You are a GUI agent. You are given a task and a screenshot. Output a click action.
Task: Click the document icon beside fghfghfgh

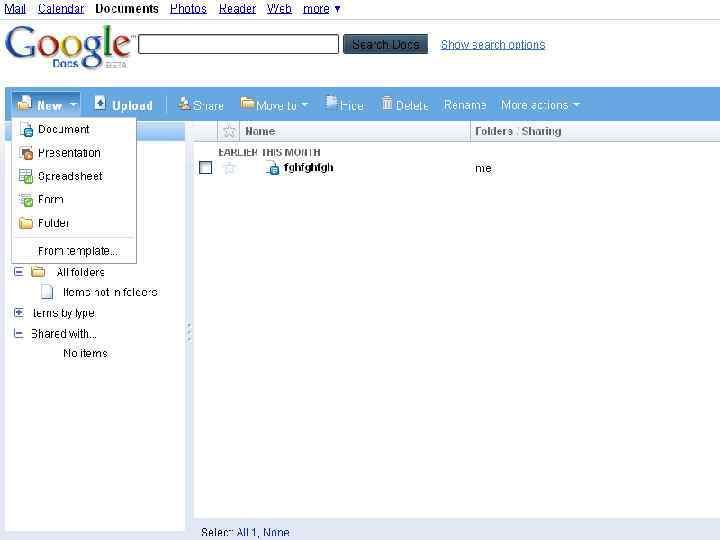[273, 169]
